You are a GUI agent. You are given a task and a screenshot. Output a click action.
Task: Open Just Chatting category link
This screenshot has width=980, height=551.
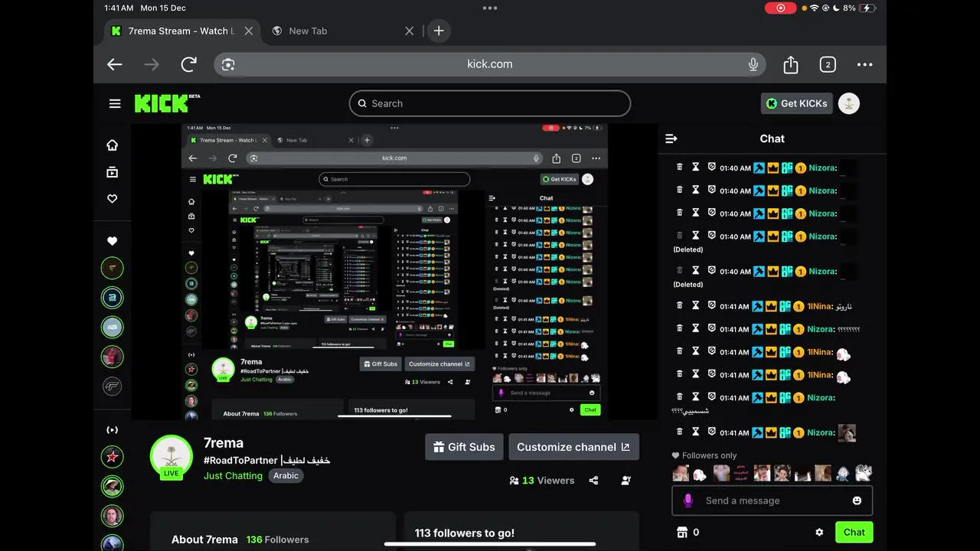[233, 475]
